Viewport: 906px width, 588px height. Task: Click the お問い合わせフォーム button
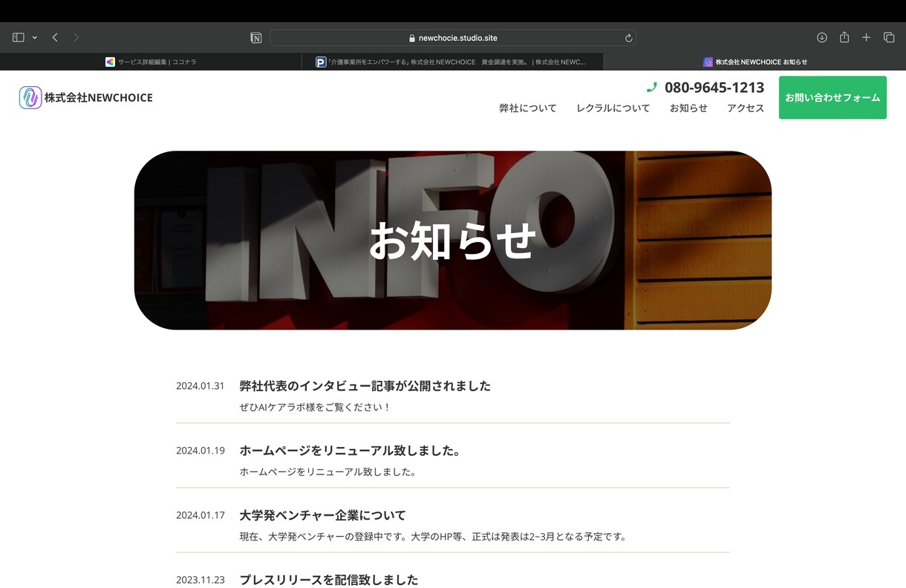(832, 97)
